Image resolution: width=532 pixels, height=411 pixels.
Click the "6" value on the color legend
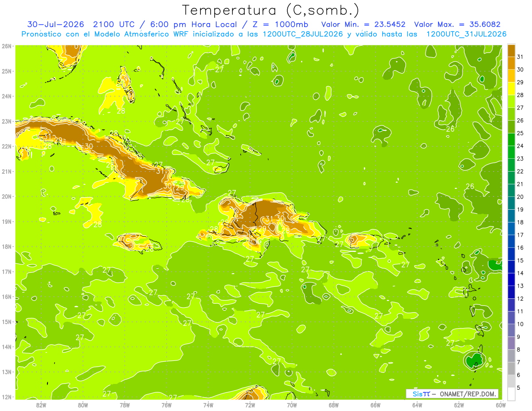pyautogui.click(x=519, y=375)
